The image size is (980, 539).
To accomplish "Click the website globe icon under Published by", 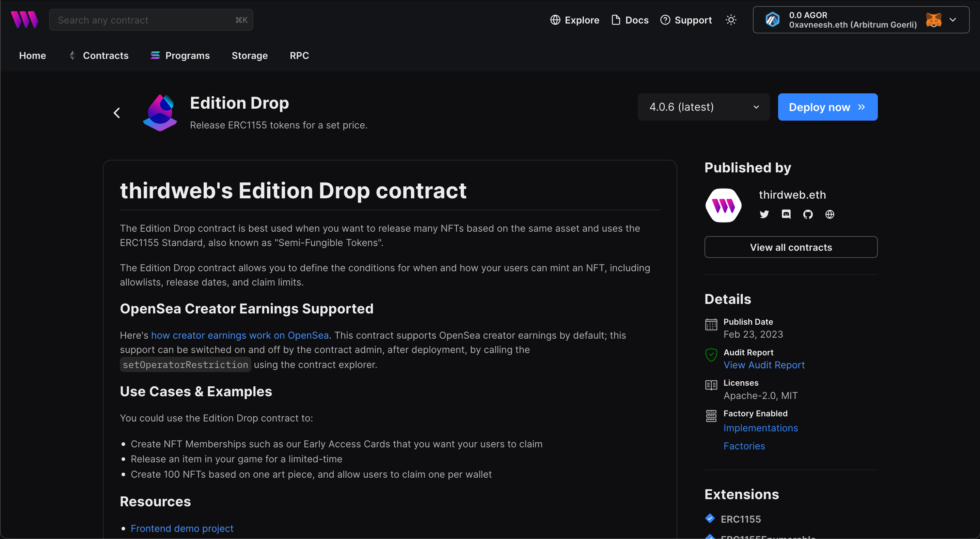I will (x=830, y=214).
